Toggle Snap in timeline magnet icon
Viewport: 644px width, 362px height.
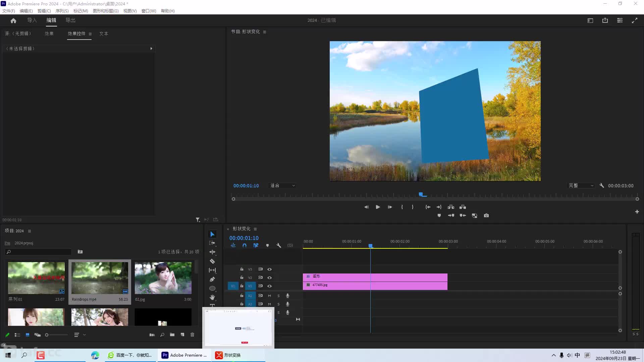click(x=245, y=245)
